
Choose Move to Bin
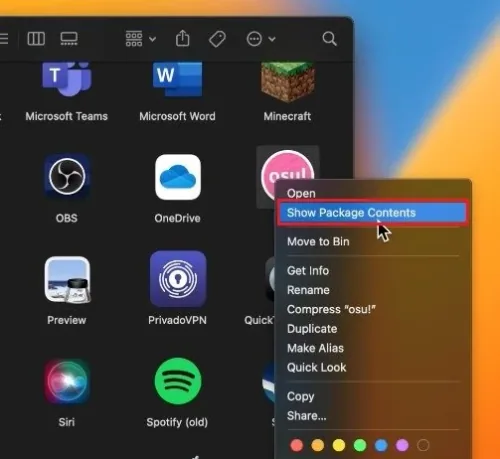(x=372, y=242)
